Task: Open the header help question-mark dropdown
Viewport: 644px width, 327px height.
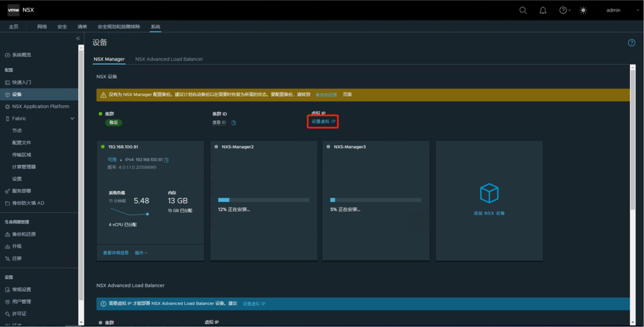Action: pyautogui.click(x=565, y=10)
